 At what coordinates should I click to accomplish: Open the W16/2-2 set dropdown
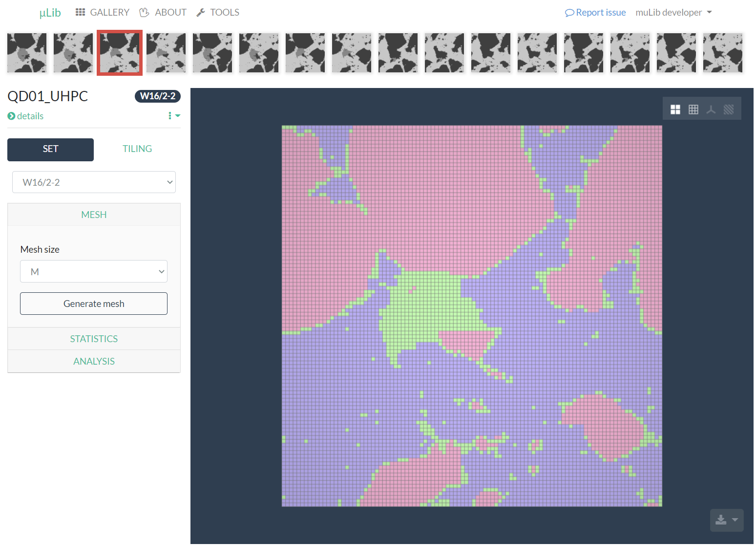94,182
